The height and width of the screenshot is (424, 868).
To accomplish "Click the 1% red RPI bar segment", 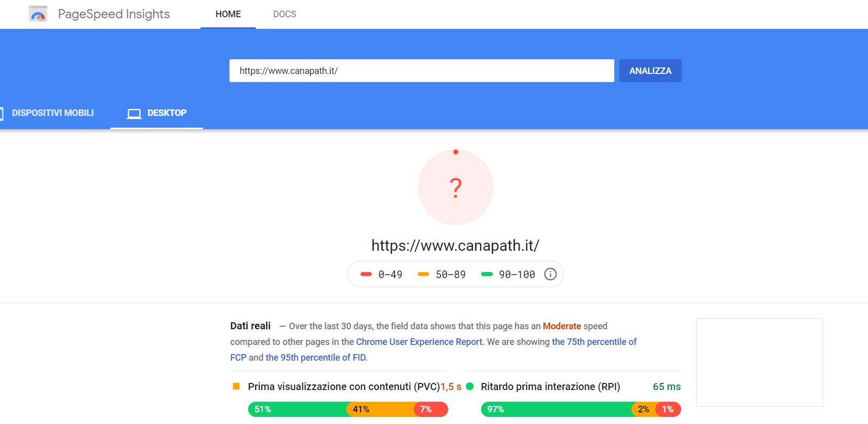I will point(668,409).
